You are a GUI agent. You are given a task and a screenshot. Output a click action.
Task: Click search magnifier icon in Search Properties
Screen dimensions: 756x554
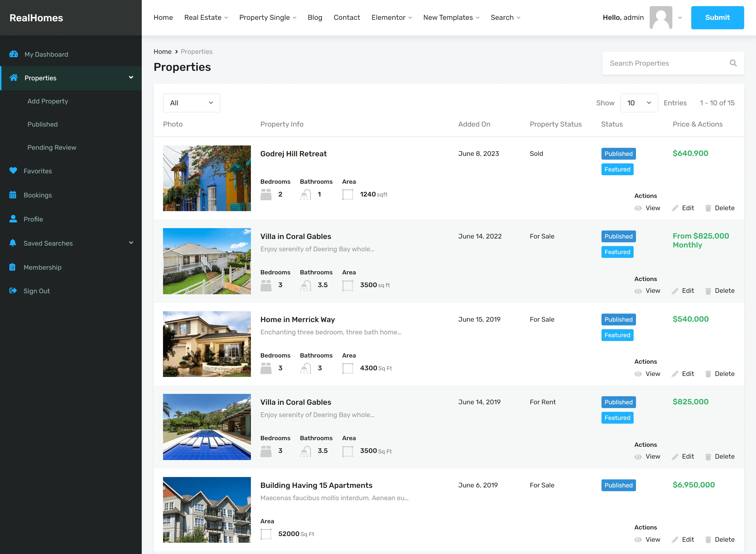click(x=733, y=63)
